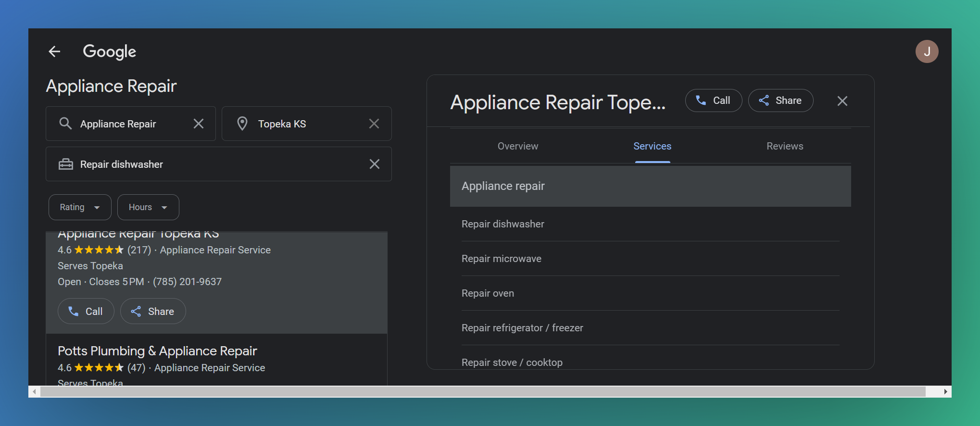Click Call button in detail panel header
Viewport: 980px width, 426px height.
pyautogui.click(x=714, y=100)
